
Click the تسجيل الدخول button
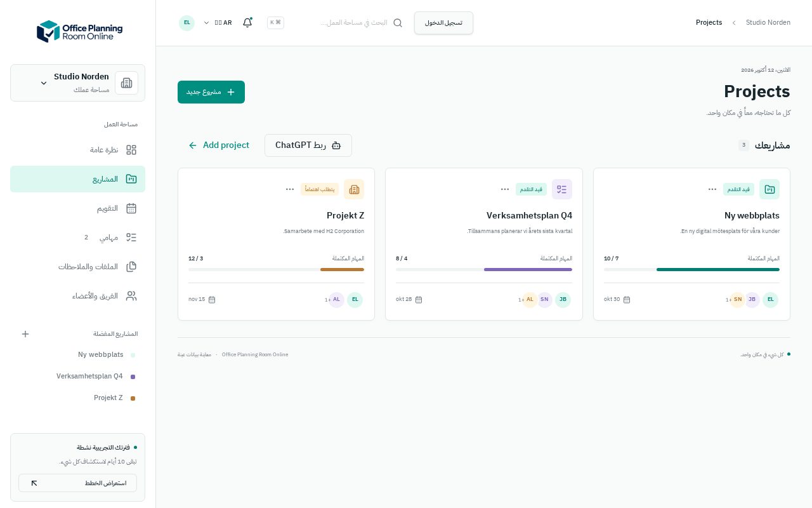(443, 23)
